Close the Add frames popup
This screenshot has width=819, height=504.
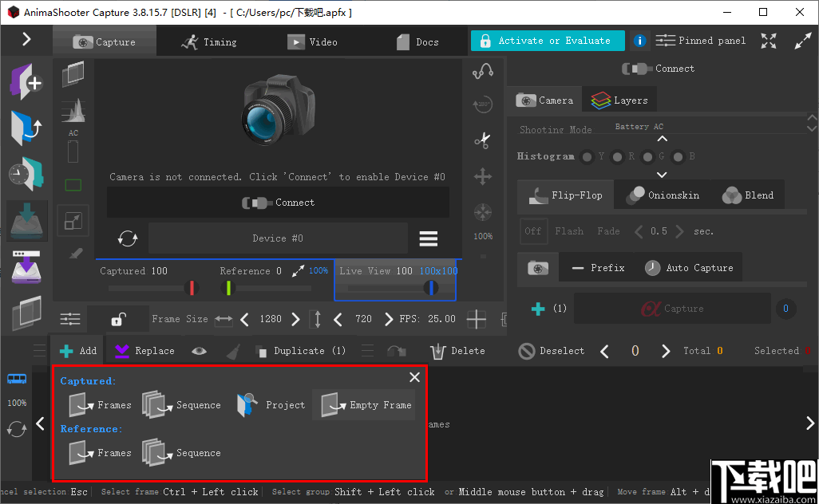(415, 377)
